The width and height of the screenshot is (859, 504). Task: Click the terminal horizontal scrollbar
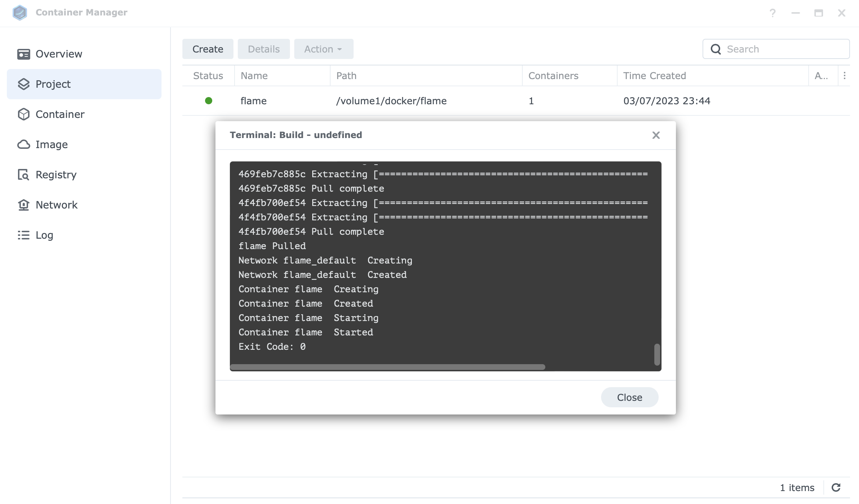point(387,367)
